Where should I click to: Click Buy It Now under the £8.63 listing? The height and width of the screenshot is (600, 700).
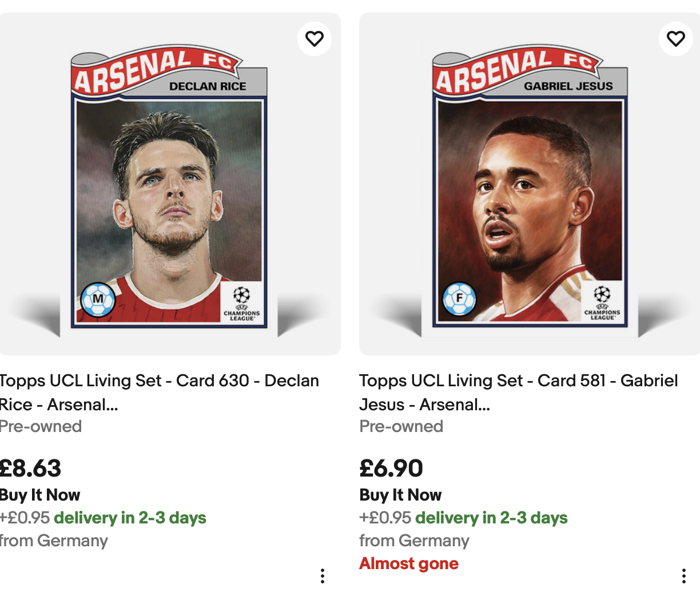[40, 495]
